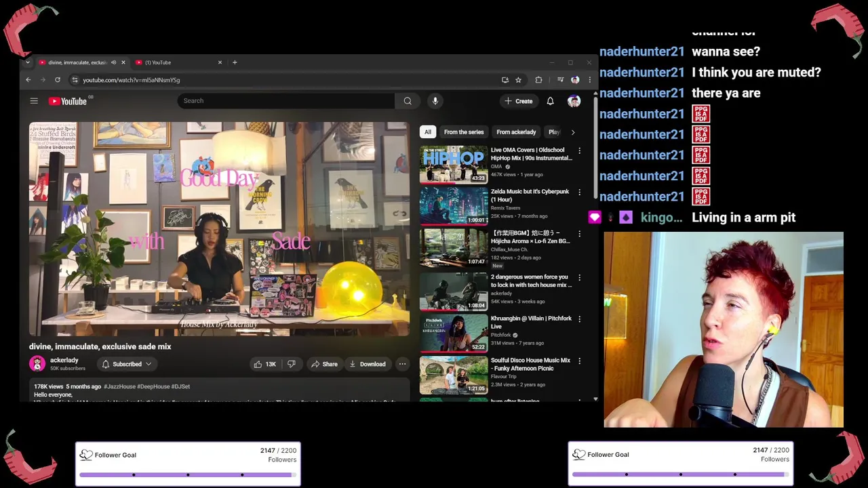Select the 'From ackerlady' chip
The width and height of the screenshot is (868, 488).
516,132
